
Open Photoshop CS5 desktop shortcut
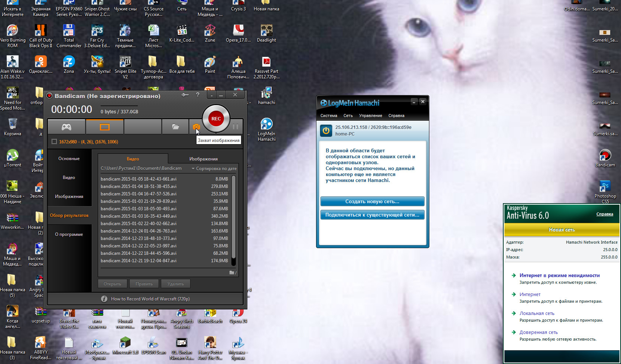point(605,192)
